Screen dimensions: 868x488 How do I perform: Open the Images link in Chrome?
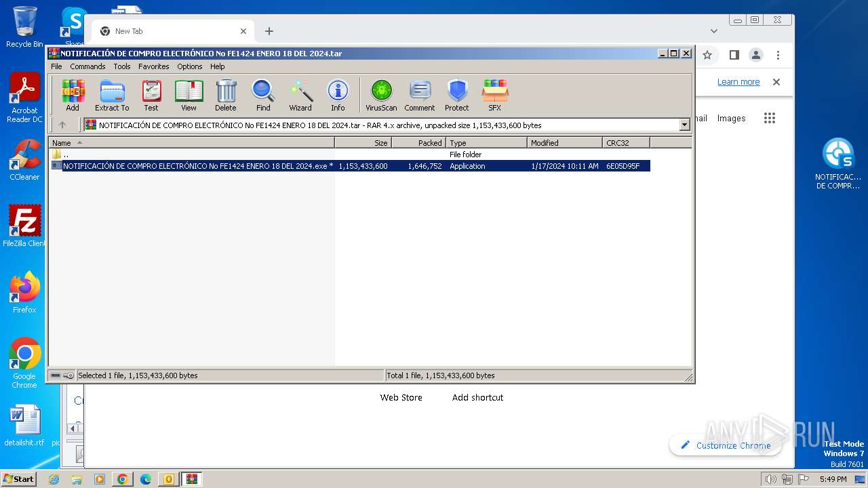point(731,118)
